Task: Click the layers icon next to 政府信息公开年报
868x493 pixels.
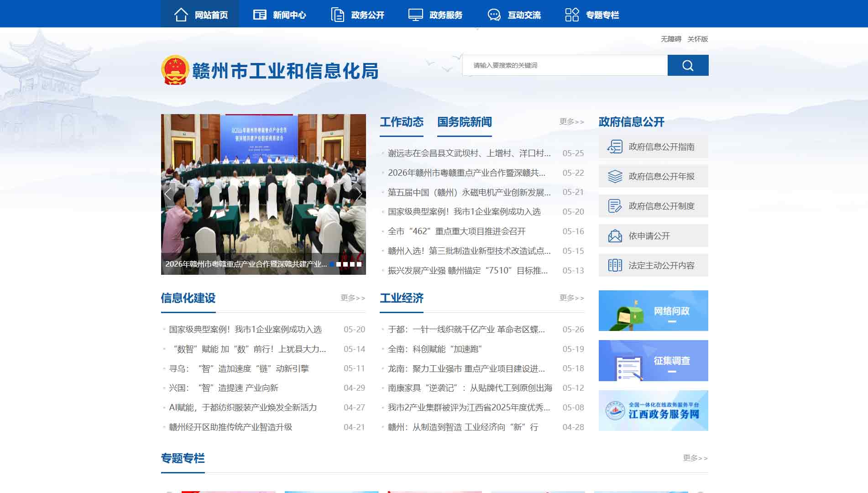Action: click(x=615, y=176)
